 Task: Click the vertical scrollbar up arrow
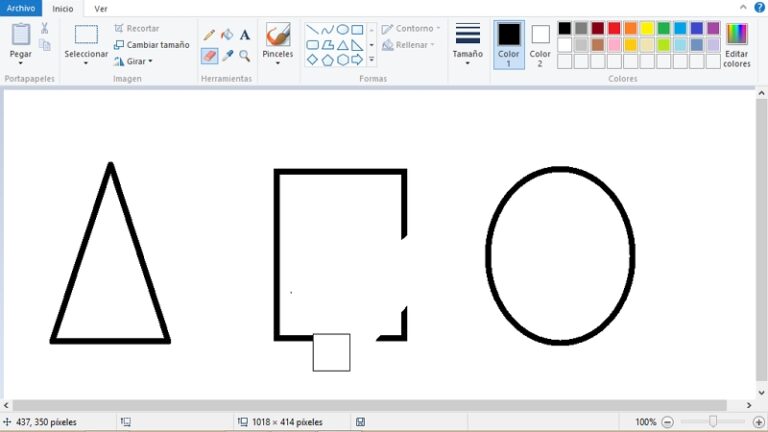coord(761,93)
